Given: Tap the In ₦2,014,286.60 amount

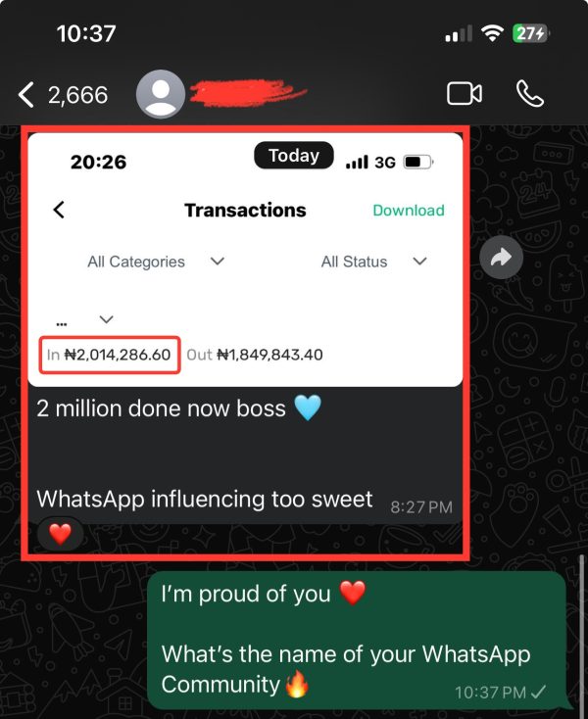Looking at the screenshot, I should coord(109,355).
